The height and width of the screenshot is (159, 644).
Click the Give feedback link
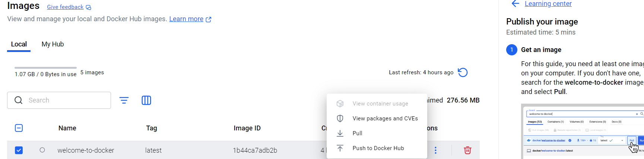tap(65, 7)
